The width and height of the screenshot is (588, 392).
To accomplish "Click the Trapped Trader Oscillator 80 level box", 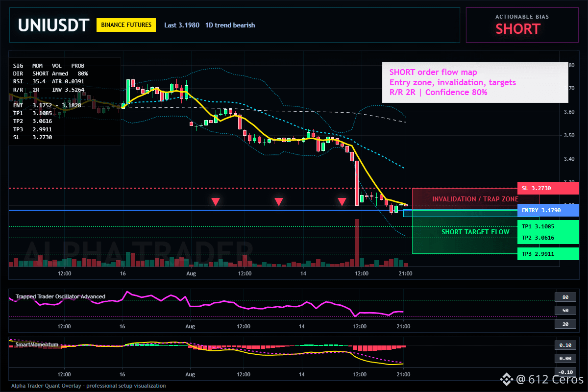I will click(565, 297).
